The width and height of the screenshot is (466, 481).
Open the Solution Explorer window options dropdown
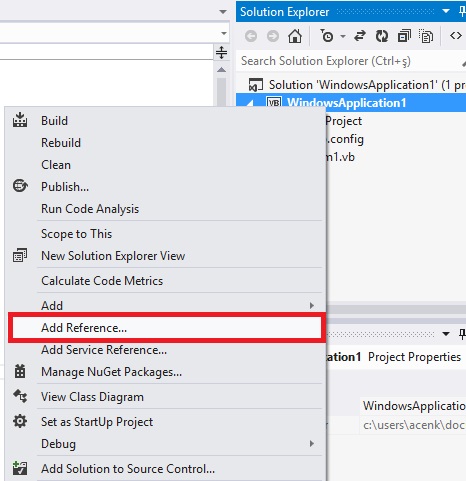click(446, 11)
